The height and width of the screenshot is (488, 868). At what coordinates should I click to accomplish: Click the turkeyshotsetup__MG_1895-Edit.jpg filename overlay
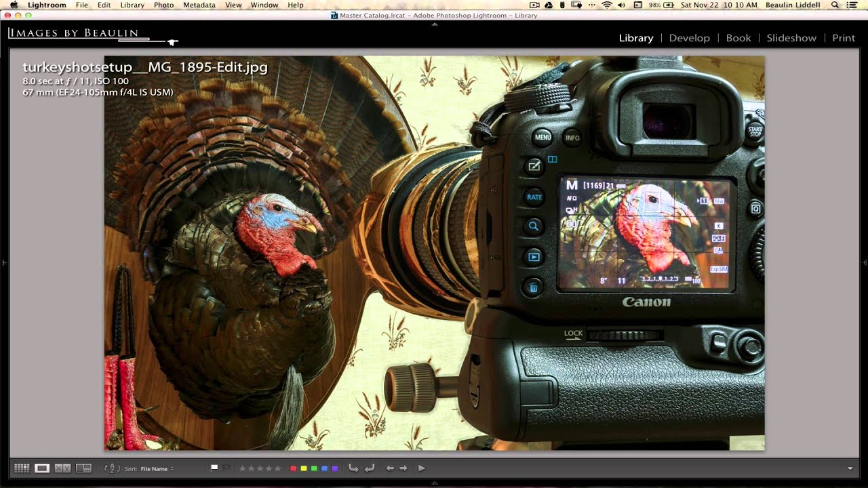[x=145, y=67]
